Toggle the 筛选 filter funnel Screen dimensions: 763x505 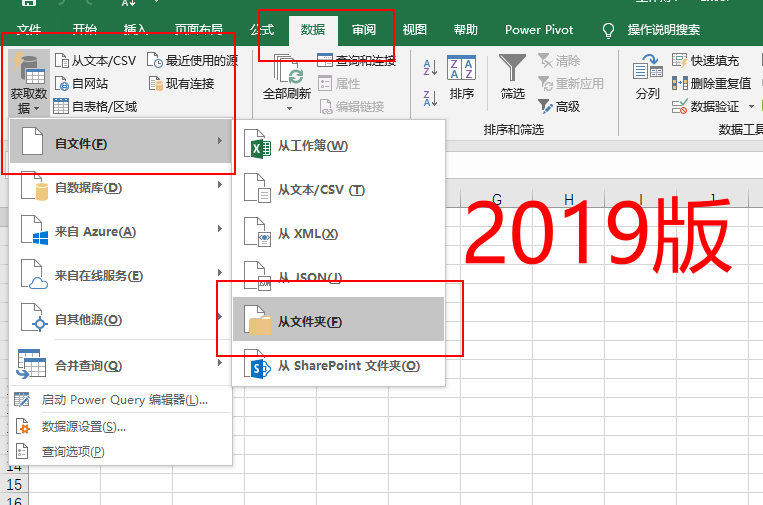click(512, 78)
